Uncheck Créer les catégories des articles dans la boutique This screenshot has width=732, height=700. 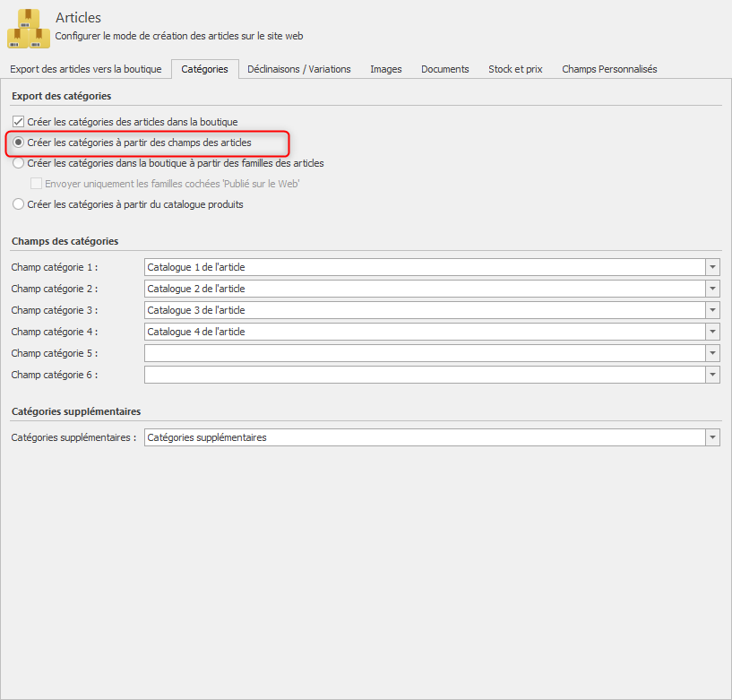18,122
